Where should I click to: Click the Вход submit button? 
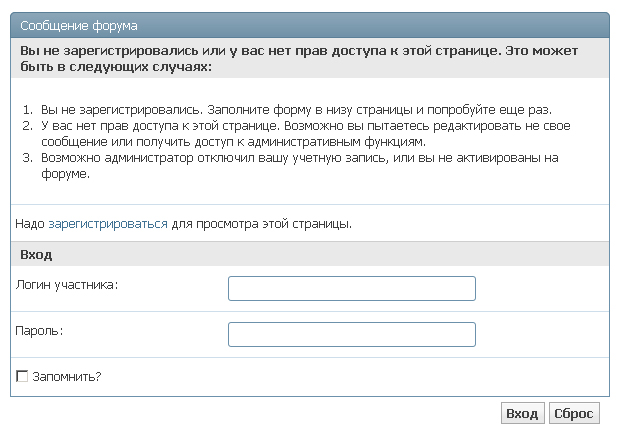click(522, 413)
